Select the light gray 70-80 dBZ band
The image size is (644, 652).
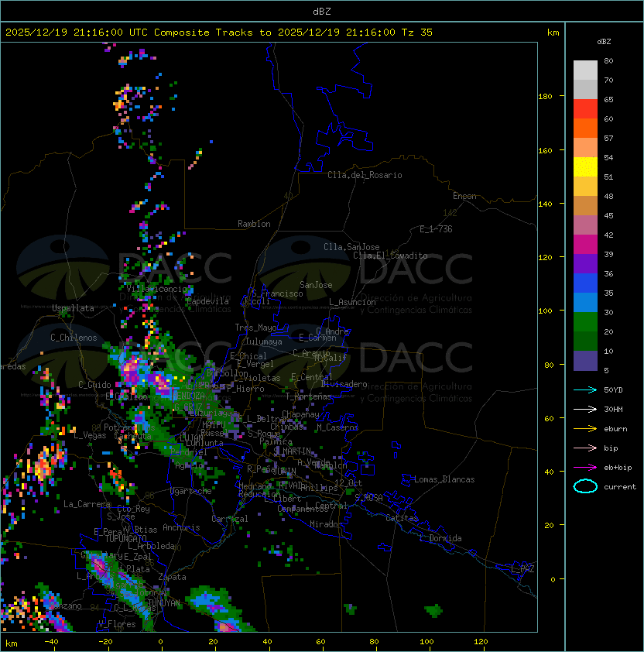[585, 70]
